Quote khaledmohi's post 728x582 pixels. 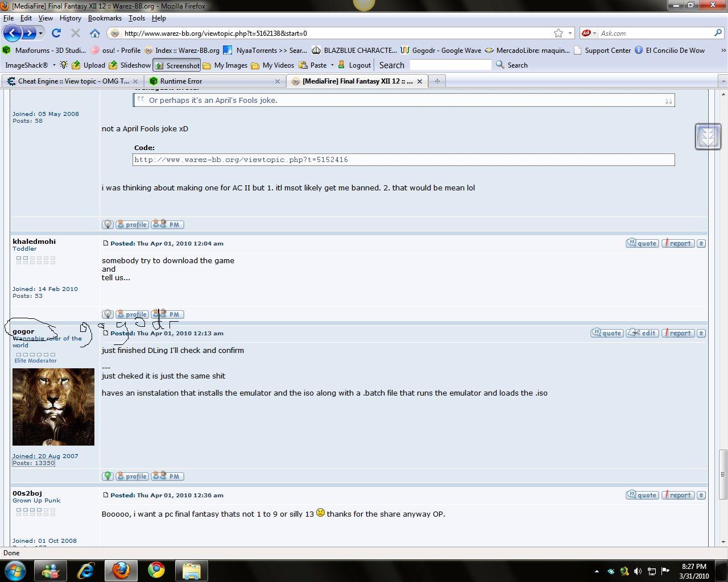(642, 243)
